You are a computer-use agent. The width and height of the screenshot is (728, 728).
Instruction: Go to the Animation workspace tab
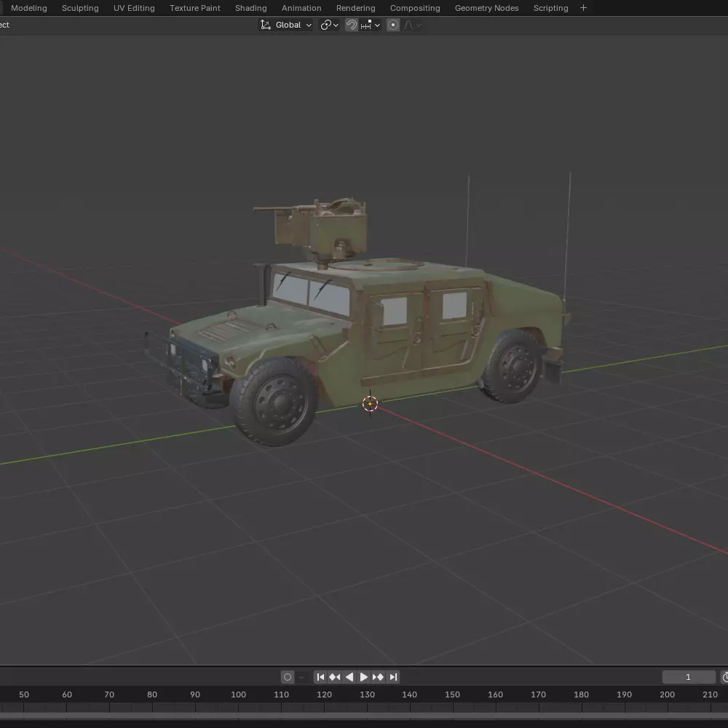pyautogui.click(x=301, y=8)
